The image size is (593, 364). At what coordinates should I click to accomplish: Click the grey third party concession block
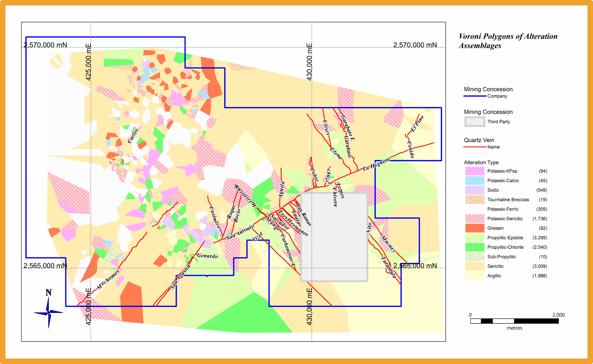[x=334, y=237]
